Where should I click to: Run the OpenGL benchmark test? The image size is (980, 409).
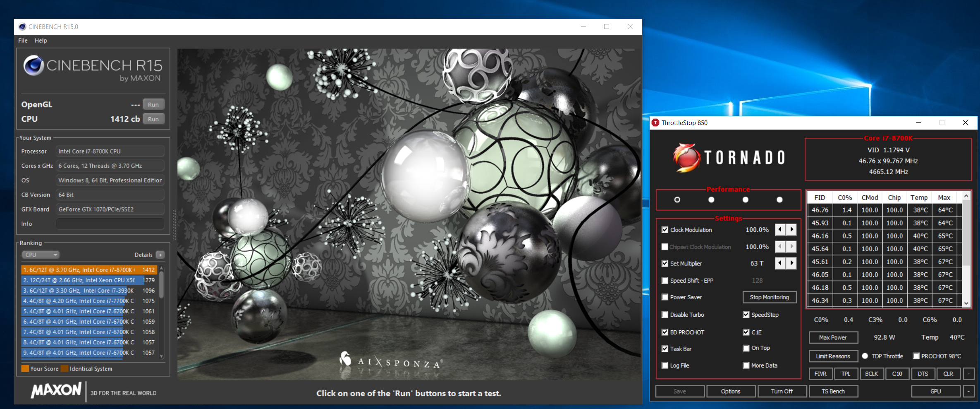[x=153, y=105]
